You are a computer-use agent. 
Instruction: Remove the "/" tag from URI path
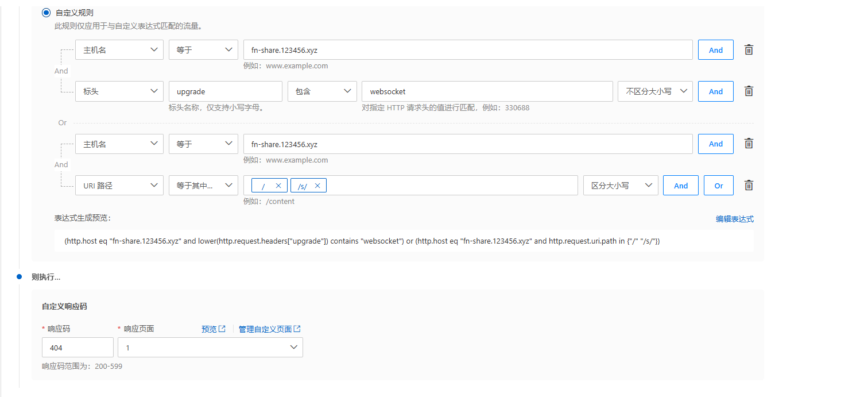tap(278, 186)
